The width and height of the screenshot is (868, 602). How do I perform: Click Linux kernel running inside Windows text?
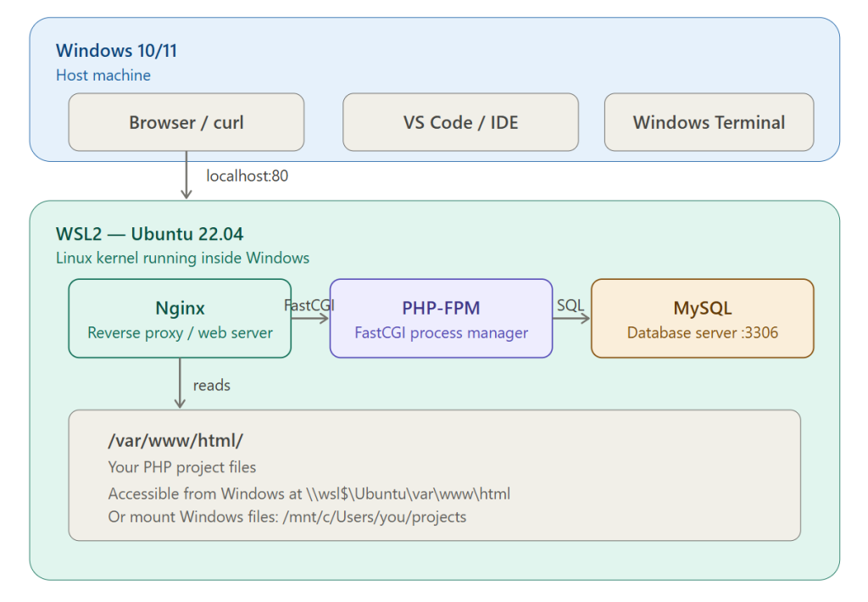(x=182, y=258)
